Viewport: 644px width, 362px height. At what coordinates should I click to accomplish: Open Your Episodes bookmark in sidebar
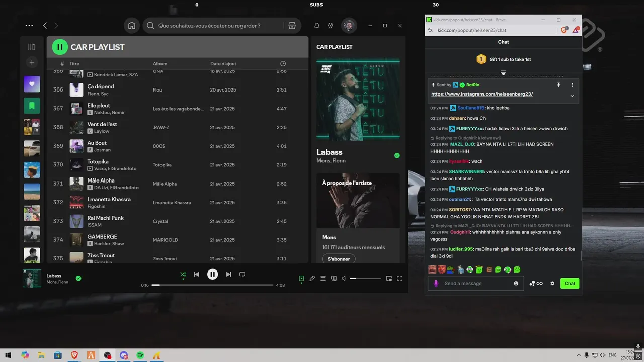pyautogui.click(x=32, y=106)
